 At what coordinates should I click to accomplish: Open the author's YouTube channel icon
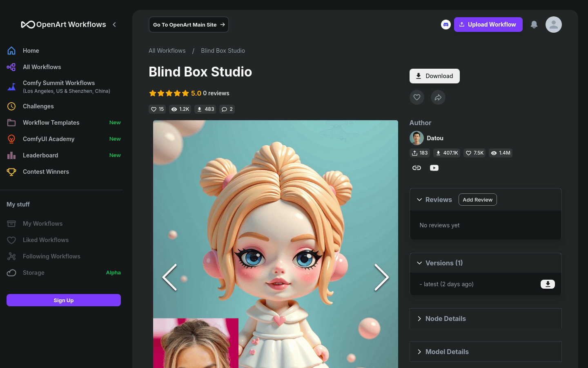pos(434,168)
